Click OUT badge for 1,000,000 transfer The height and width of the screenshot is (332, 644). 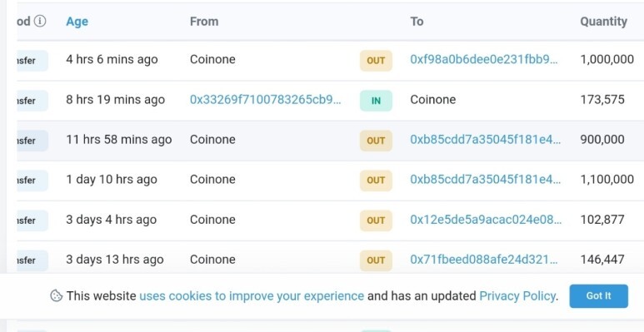click(x=376, y=61)
